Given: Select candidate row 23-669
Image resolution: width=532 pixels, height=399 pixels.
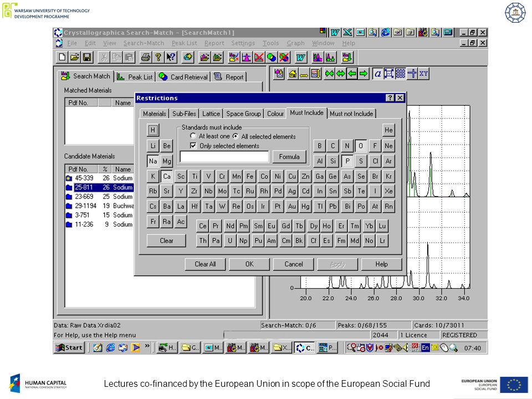Looking at the screenshot, I should point(99,196).
